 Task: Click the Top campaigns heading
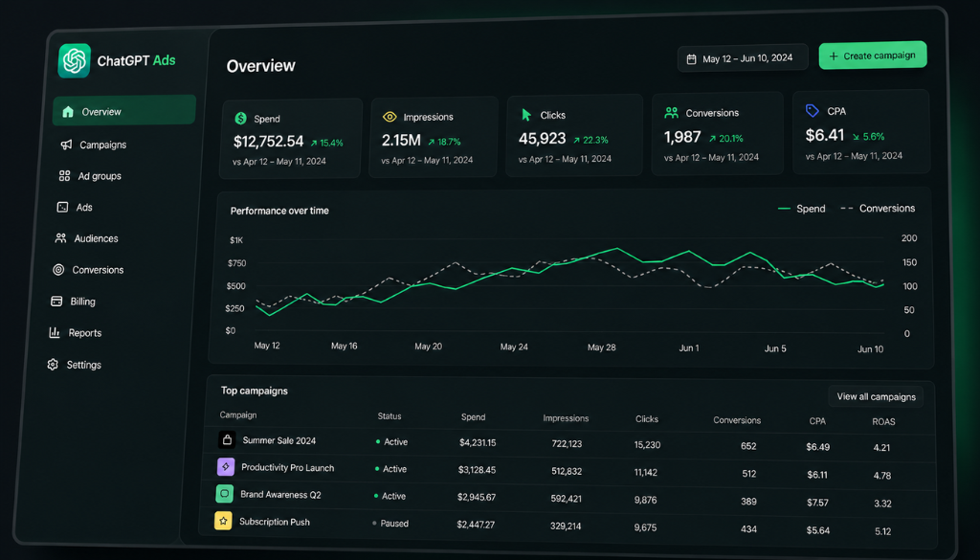[255, 391]
